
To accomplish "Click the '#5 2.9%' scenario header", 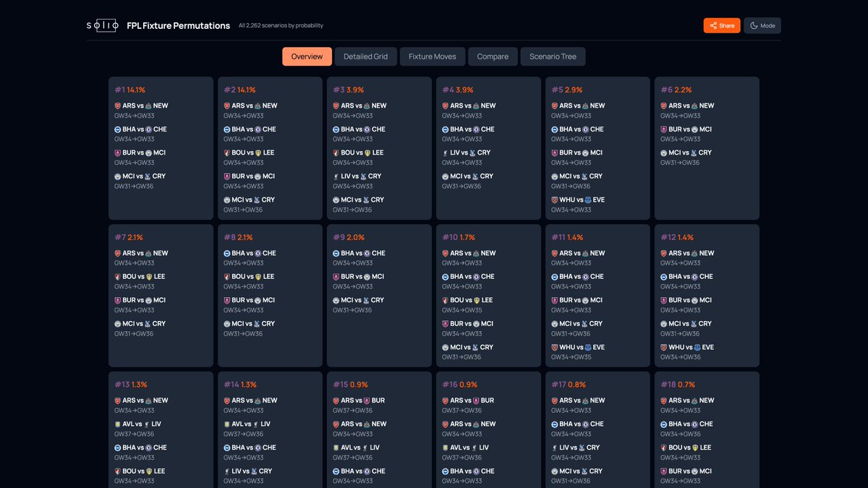I will coord(566,90).
